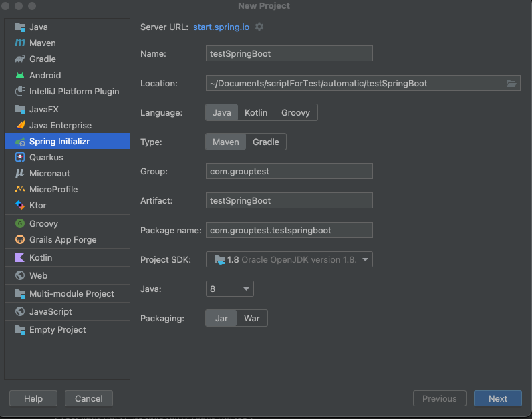Viewport: 532px width, 419px height.
Task: Click the Ktor icon in project list
Action: point(19,206)
